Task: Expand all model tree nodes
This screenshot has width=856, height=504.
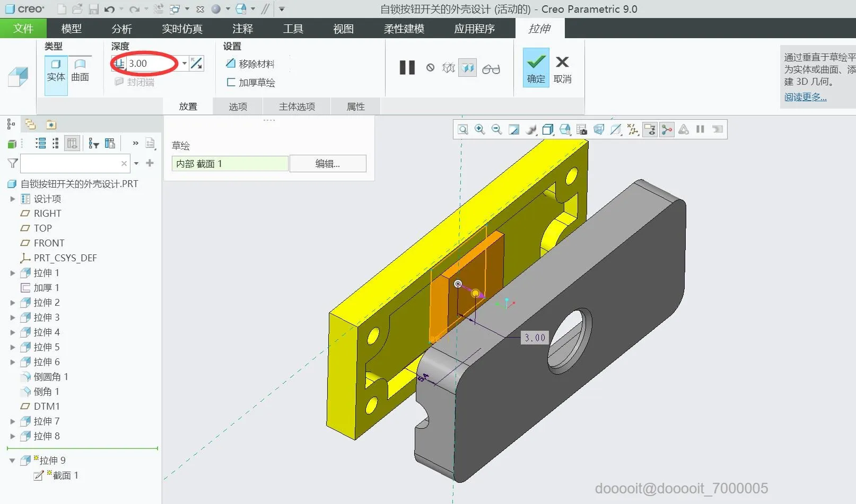Action: point(40,143)
